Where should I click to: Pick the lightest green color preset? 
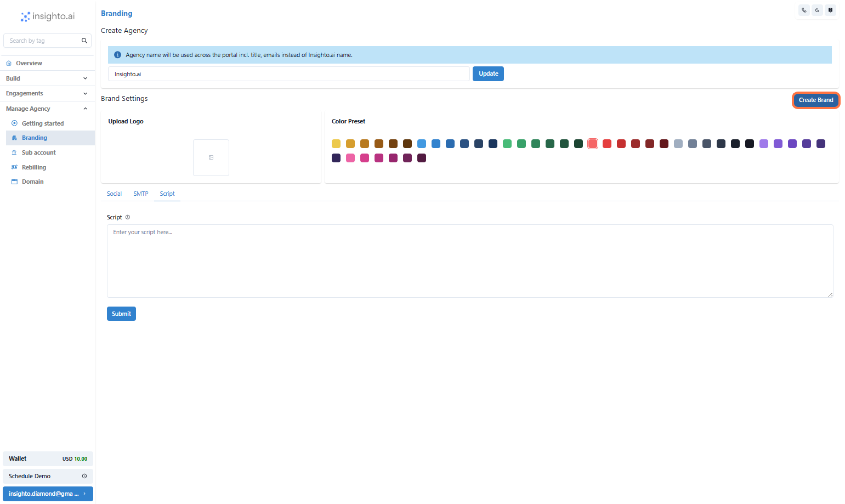507,144
